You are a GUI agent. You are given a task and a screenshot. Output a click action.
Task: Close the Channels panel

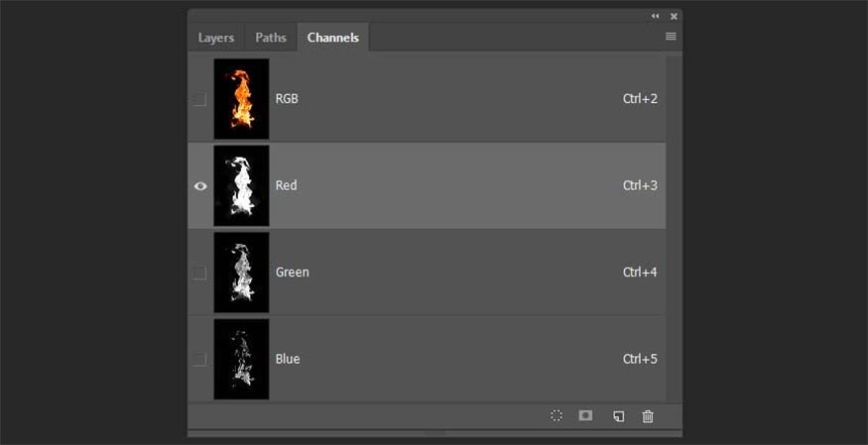click(x=674, y=16)
